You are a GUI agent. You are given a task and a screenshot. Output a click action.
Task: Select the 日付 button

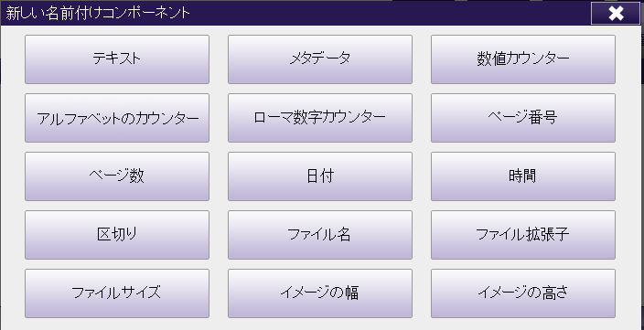320,176
